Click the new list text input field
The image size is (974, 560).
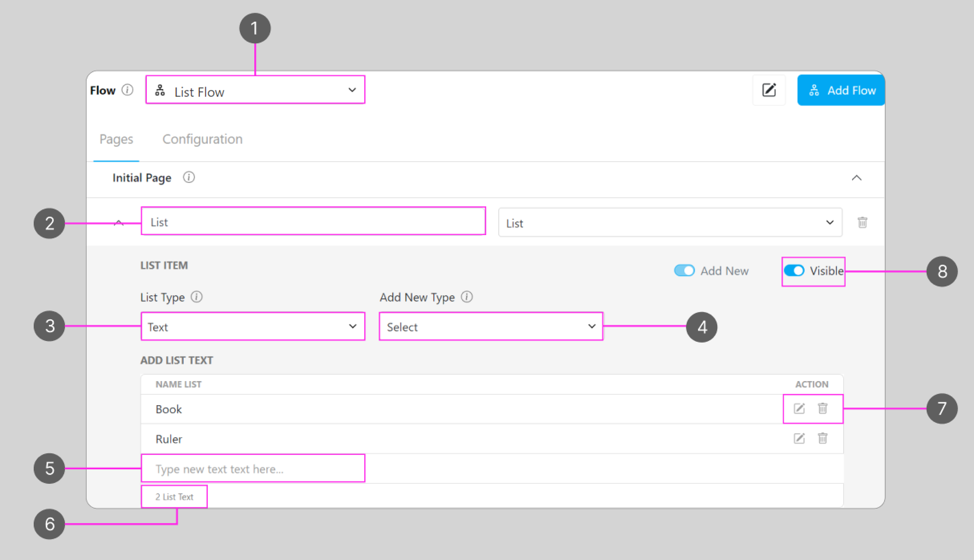(x=253, y=469)
